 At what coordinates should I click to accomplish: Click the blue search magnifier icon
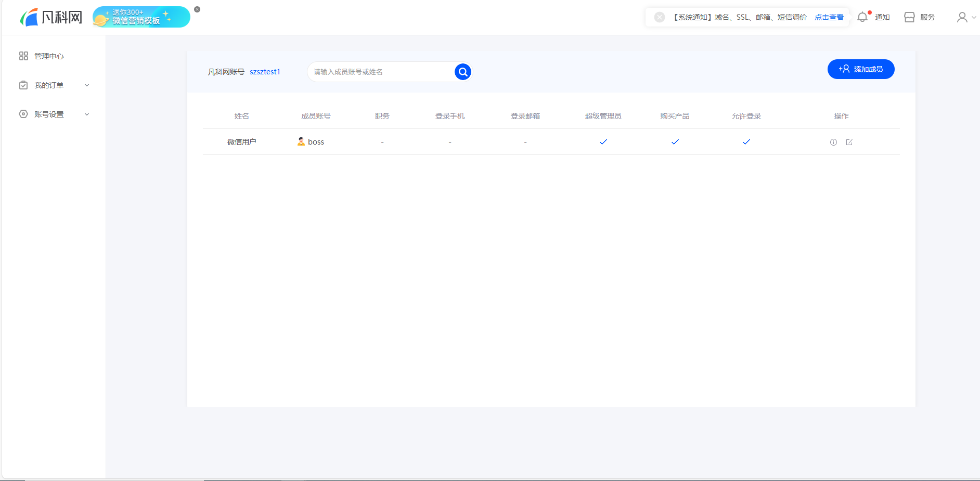pyautogui.click(x=462, y=72)
